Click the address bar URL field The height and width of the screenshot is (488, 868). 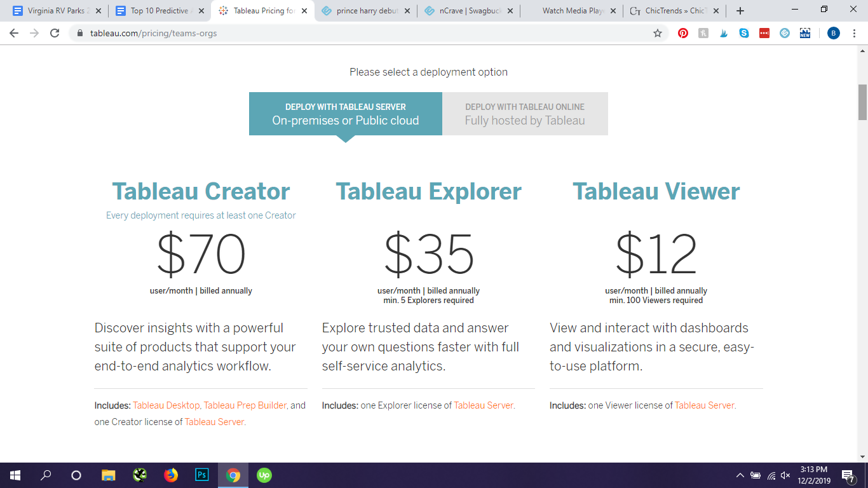(x=369, y=33)
